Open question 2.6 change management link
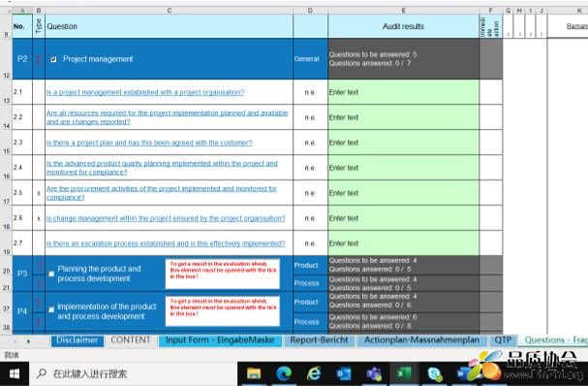Viewport: 588px width, 386px height. click(x=166, y=218)
